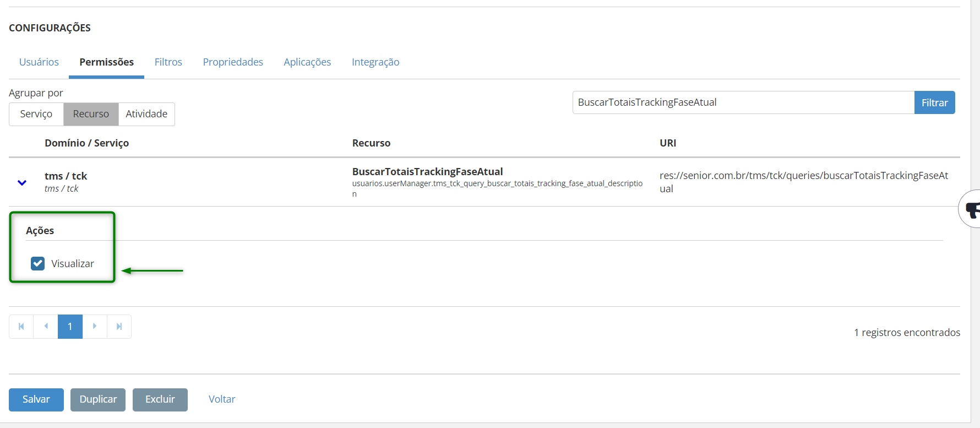
Task: Group permissions by Atividade
Action: point(146,114)
